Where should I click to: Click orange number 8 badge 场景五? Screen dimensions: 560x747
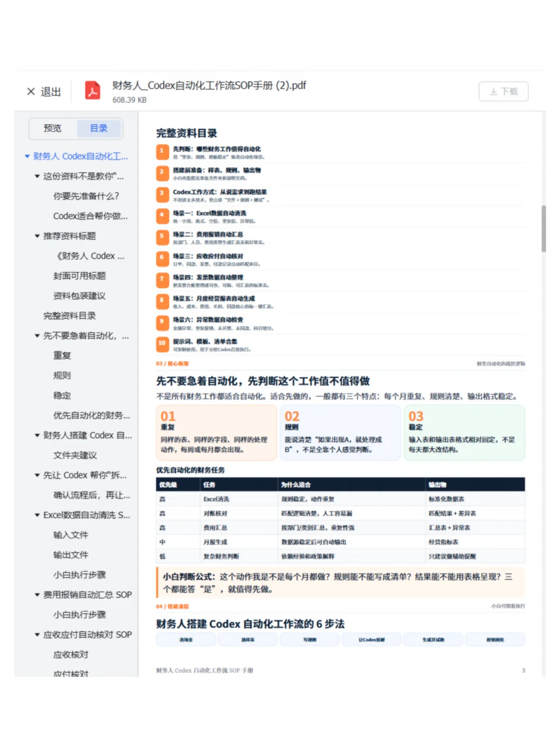(162, 301)
